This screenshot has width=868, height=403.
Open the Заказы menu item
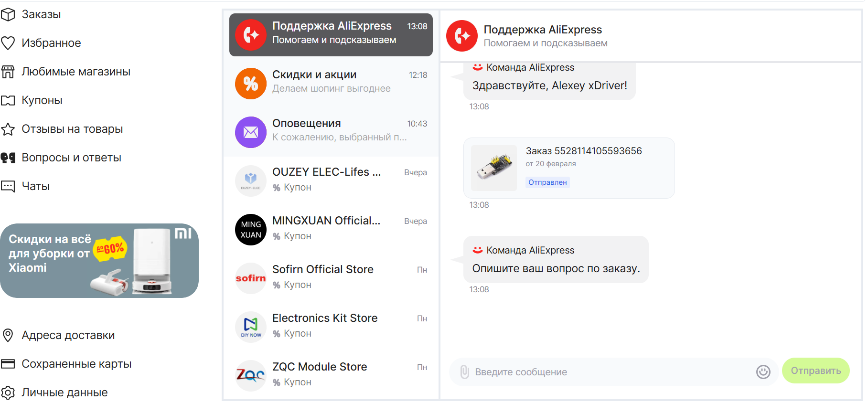coord(41,14)
